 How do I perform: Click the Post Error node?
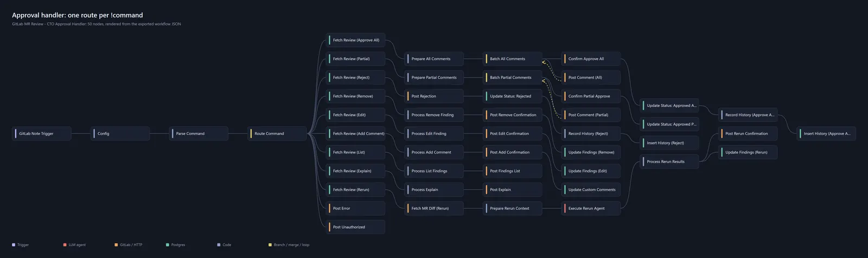[355, 208]
